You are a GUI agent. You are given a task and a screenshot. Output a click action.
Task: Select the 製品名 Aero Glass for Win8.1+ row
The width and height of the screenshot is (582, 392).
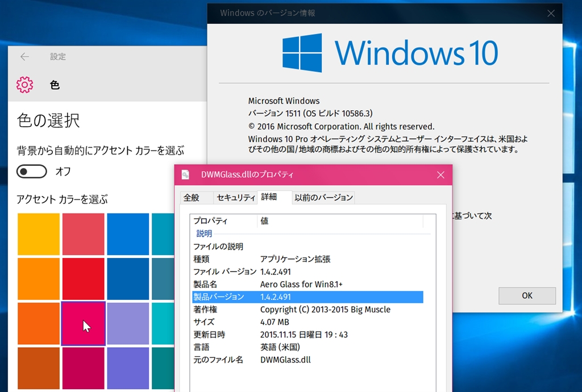(307, 284)
